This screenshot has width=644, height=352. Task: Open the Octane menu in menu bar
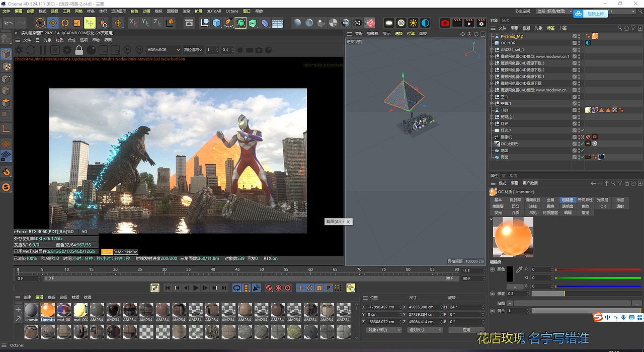coord(232,11)
